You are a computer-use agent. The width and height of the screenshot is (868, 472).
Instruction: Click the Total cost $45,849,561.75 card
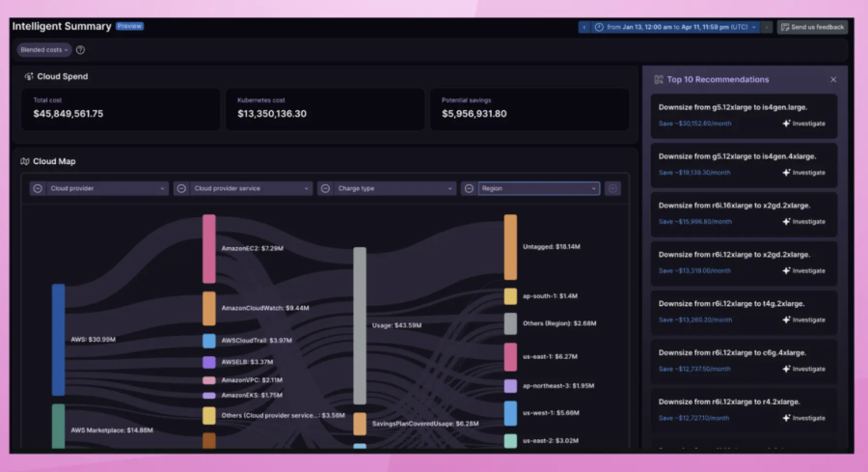coord(121,109)
